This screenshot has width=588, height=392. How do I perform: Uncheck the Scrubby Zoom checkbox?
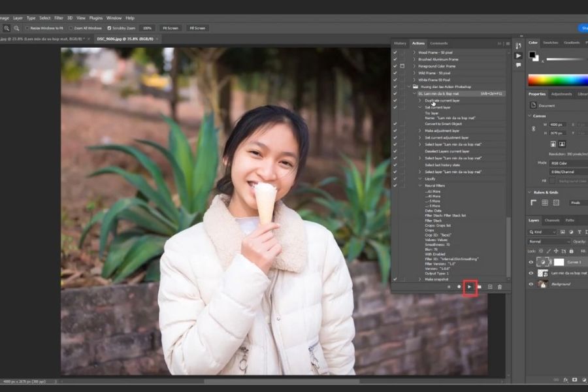(x=108, y=28)
